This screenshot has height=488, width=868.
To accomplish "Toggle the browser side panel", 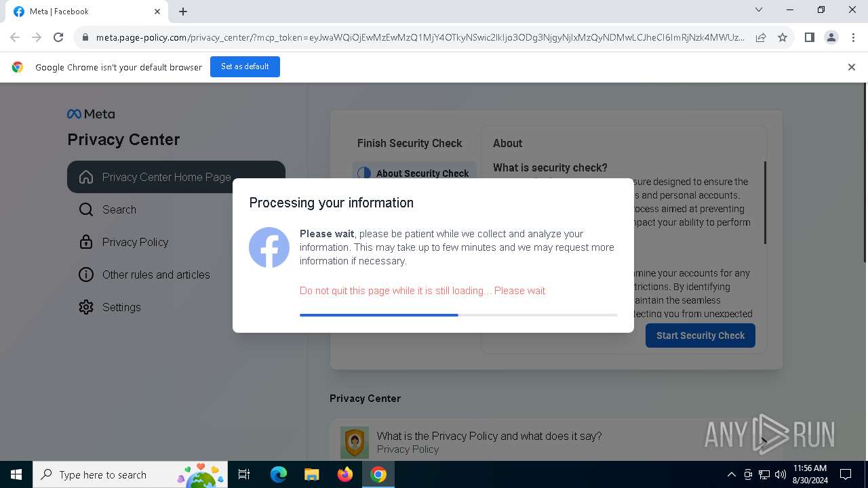I will 809,37.
